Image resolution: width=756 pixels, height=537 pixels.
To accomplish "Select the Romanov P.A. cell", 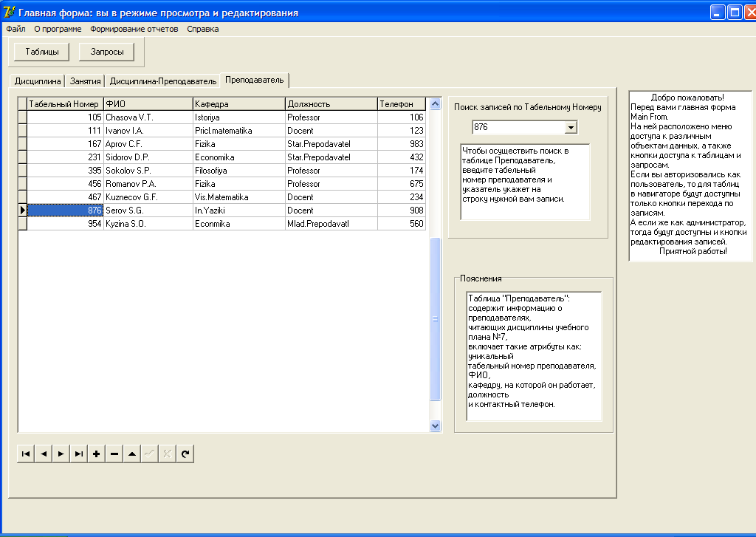I will coord(148,184).
